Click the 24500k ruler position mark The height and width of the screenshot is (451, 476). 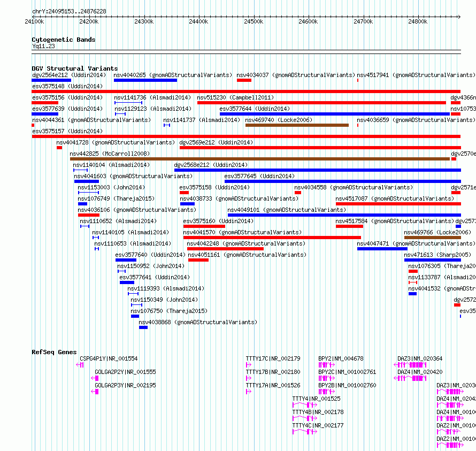pyautogui.click(x=254, y=21)
